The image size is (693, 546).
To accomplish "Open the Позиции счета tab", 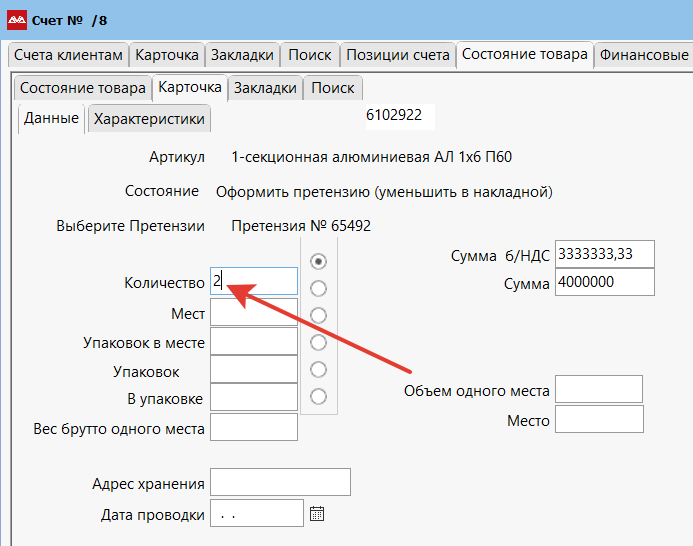I will (x=397, y=55).
